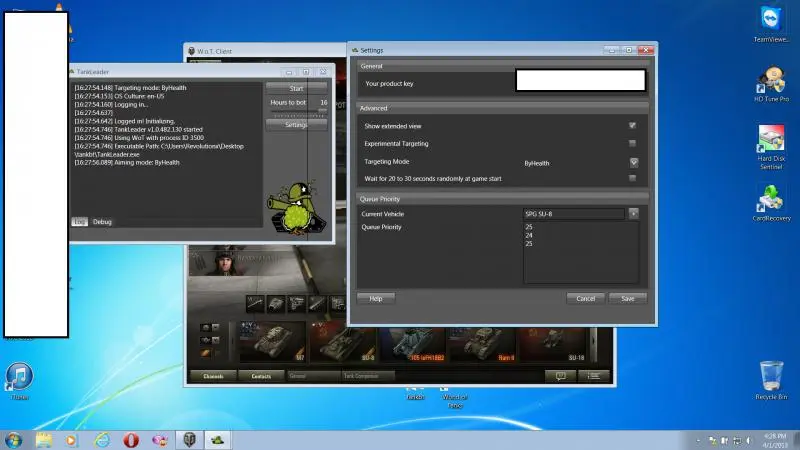The height and width of the screenshot is (450, 800).
Task: Select the 105 leFH18B2 tank in carousel
Action: pyautogui.click(x=413, y=342)
